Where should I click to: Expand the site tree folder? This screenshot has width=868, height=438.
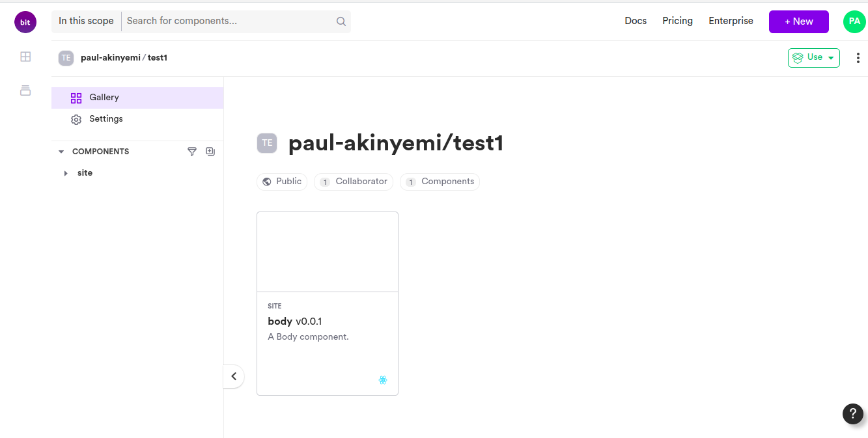click(x=66, y=173)
